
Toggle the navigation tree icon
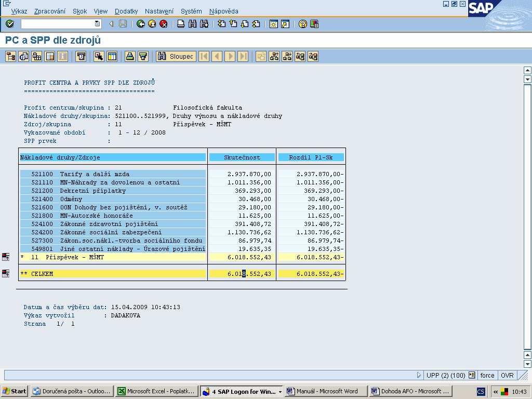[x=10, y=56]
